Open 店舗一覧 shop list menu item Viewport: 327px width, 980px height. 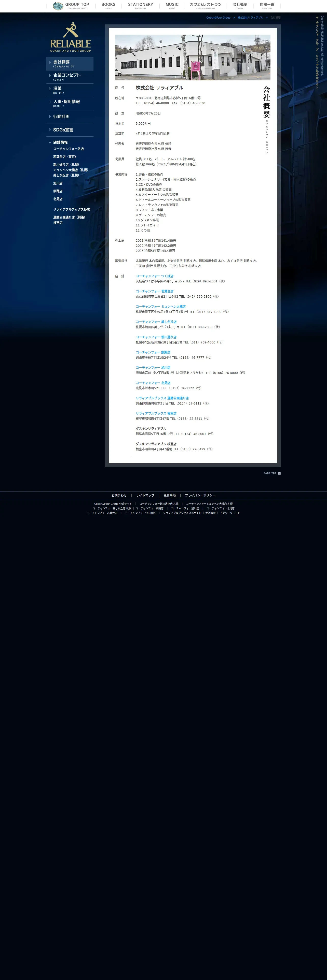pos(267,6)
